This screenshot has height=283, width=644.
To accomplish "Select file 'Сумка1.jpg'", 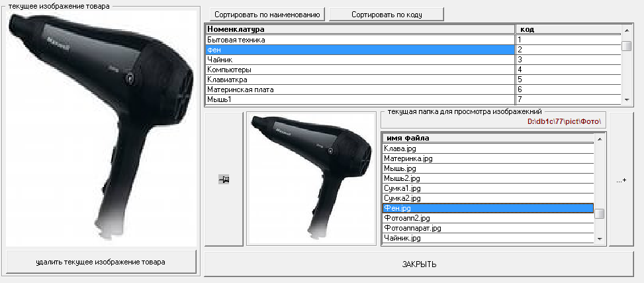I will (488, 188).
